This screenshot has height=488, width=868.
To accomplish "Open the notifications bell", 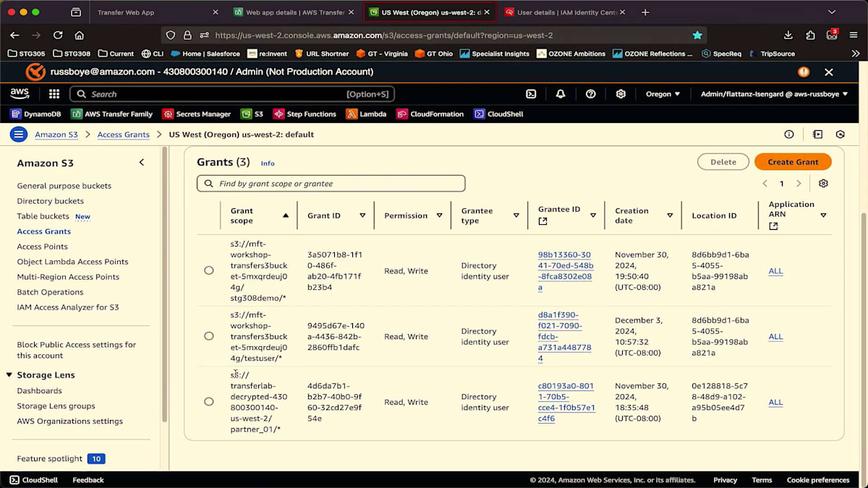I will tap(561, 94).
